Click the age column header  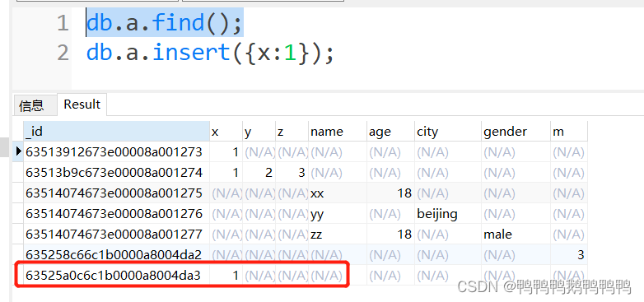point(390,132)
